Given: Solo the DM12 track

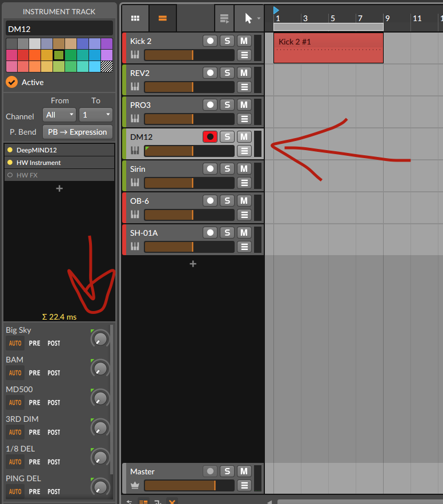Looking at the screenshot, I should point(227,137).
